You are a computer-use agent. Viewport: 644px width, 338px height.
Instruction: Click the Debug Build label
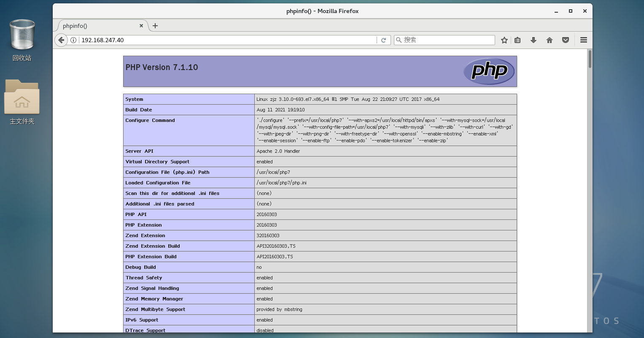click(140, 267)
